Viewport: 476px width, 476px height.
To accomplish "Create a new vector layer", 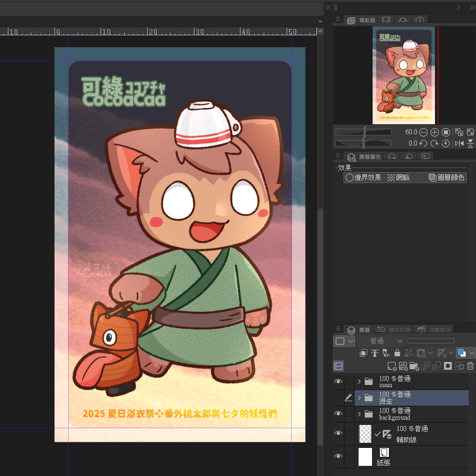I will pos(403,366).
